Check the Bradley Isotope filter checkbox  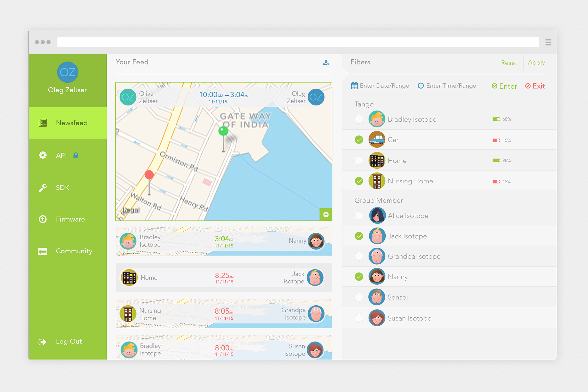[x=359, y=119]
